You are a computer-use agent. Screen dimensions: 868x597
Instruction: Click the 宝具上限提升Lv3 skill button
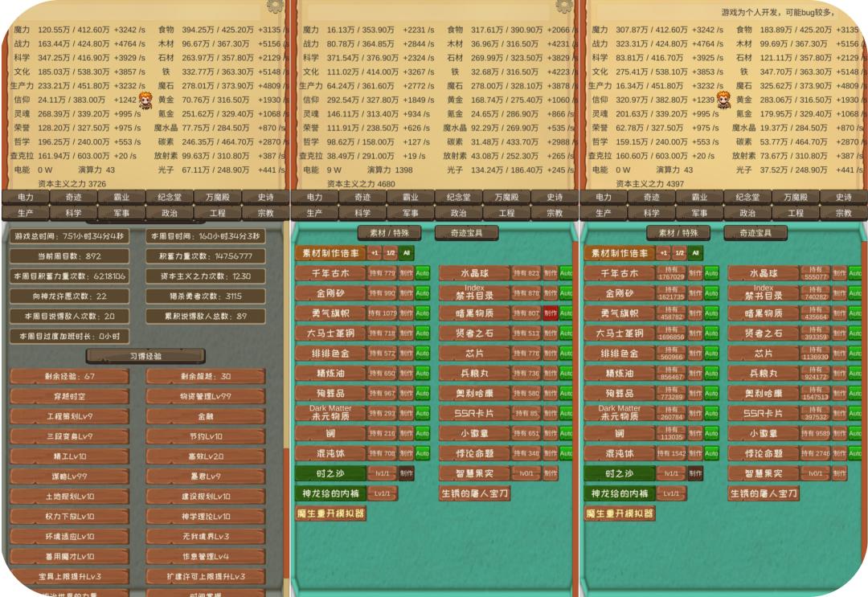(70, 577)
